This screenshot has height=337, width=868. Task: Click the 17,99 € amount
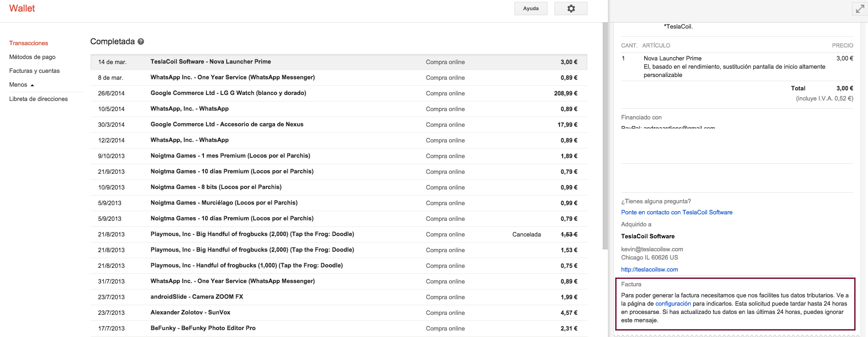pos(567,124)
